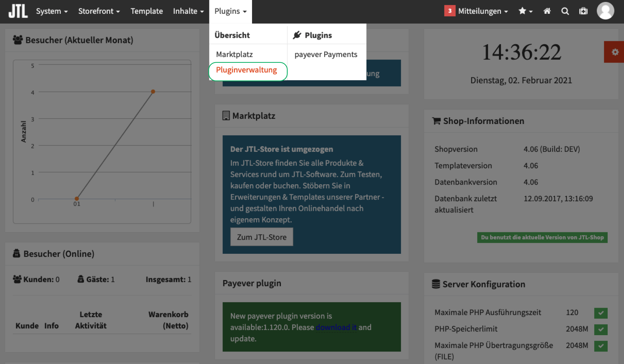Viewport: 624px width, 364px height.
Task: Expand the Inhalte dropdown menu
Action: [x=188, y=11]
